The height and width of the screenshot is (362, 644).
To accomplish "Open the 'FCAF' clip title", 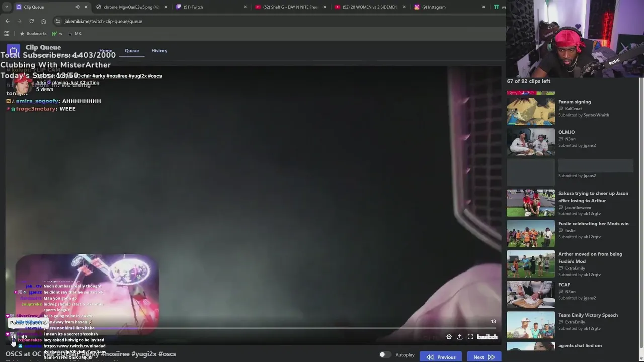I will click(564, 285).
